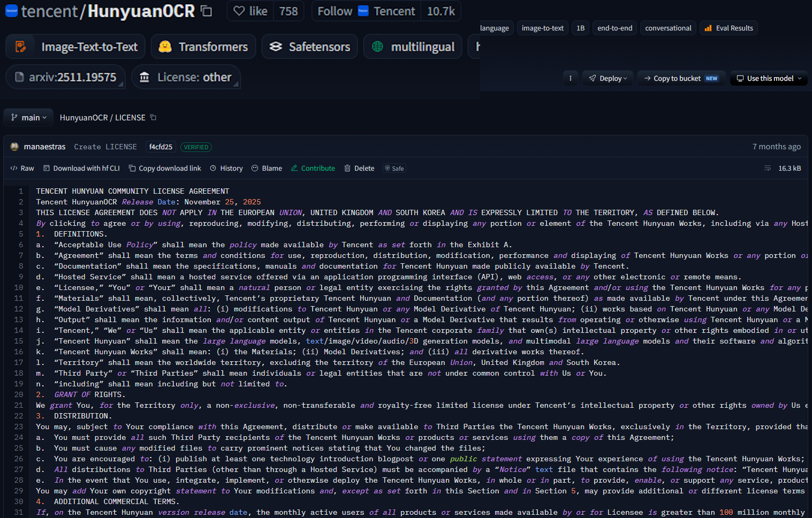The height and width of the screenshot is (518, 812).
Task: Click the TENCENT HUNYUAN COMMUNITY LICENSE AGREEMENT line
Action: 133,191
